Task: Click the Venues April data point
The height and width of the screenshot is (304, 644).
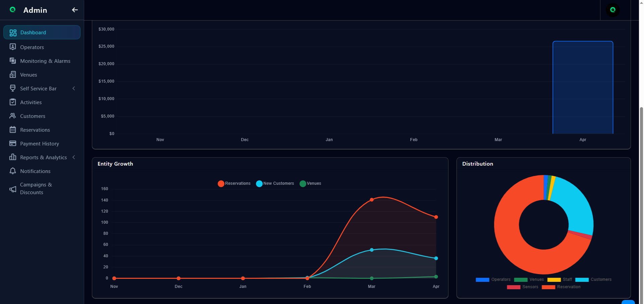Action: (436, 277)
